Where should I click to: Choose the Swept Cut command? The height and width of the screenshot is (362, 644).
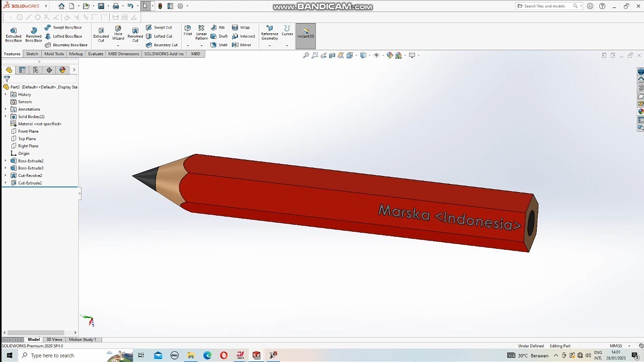pos(159,28)
